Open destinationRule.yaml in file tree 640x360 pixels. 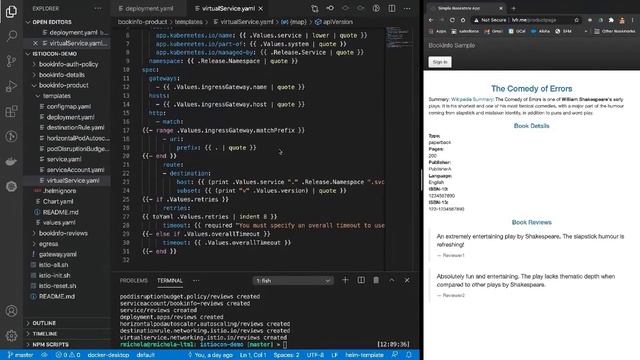click(75, 128)
